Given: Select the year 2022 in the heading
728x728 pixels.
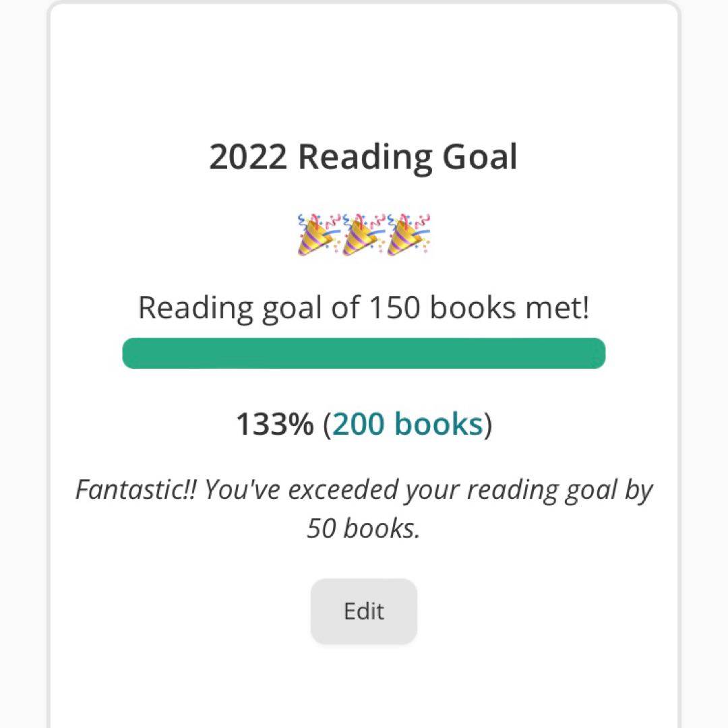Looking at the screenshot, I should 247,157.
